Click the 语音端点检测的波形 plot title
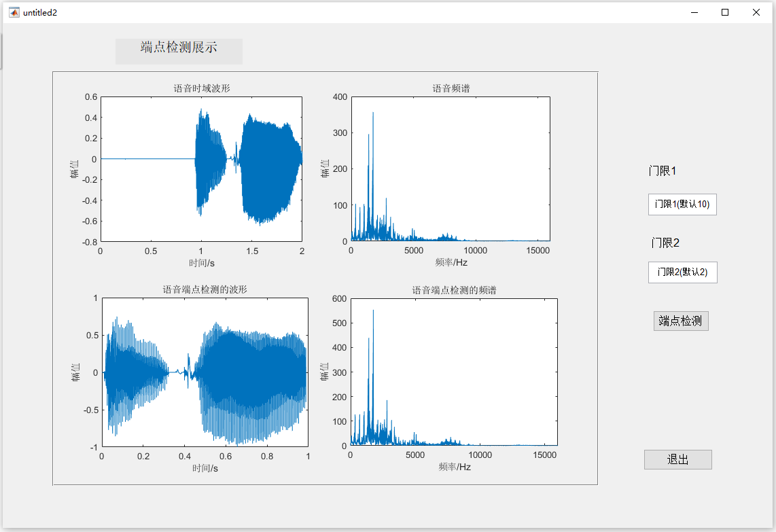 205,289
